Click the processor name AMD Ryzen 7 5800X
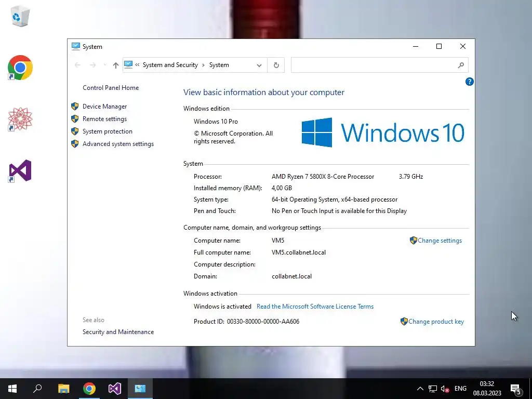Screen dimensions: 532x399 323,177
